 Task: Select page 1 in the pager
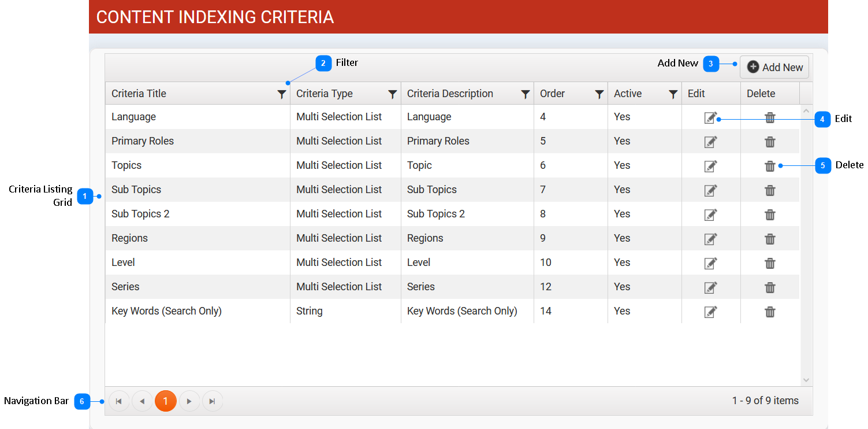coord(166,401)
